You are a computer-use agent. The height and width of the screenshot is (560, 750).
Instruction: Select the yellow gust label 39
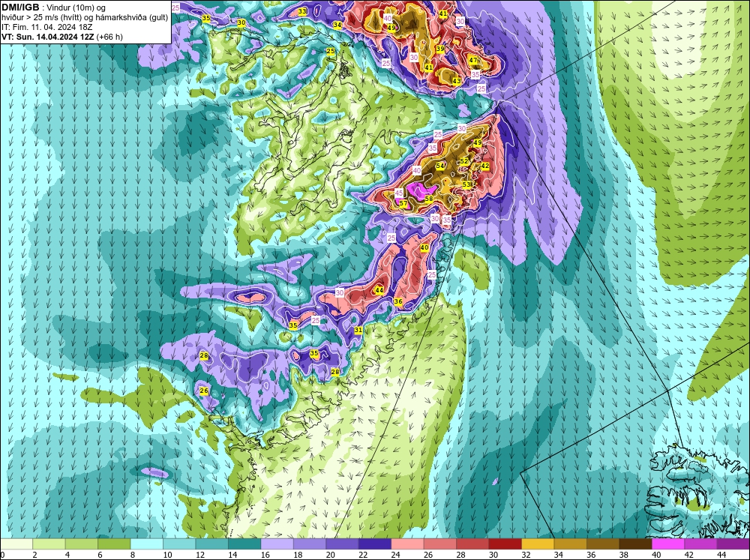click(x=440, y=49)
